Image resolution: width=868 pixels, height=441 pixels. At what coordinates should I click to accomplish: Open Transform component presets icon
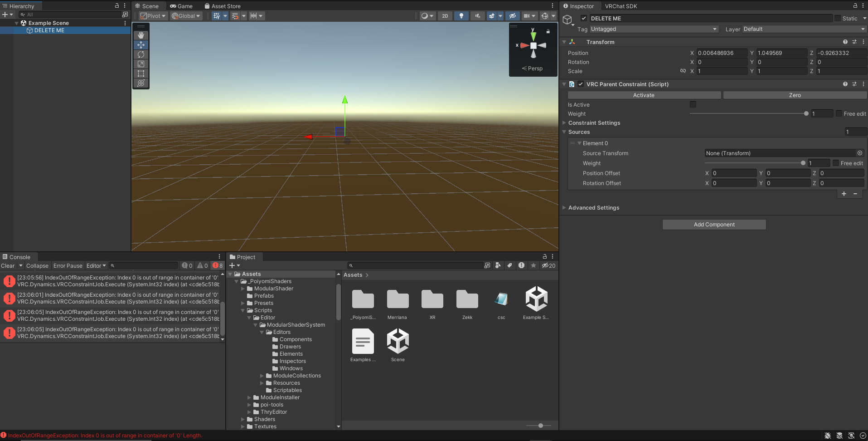854,42
